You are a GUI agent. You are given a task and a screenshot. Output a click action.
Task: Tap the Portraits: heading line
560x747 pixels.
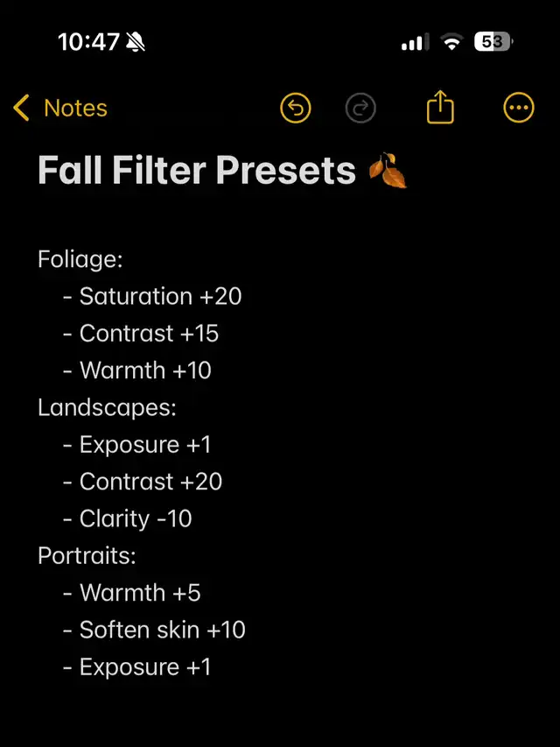(87, 556)
